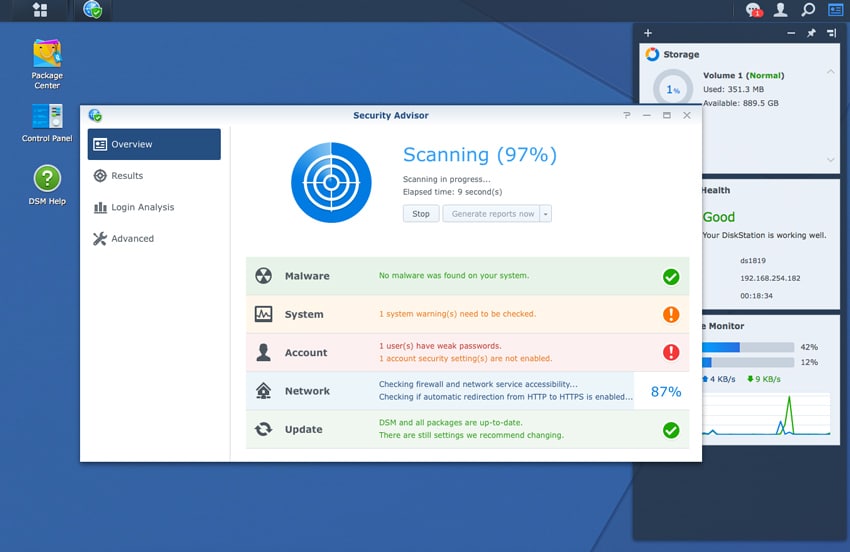Click the System category label
The height and width of the screenshot is (552, 850).
(304, 314)
